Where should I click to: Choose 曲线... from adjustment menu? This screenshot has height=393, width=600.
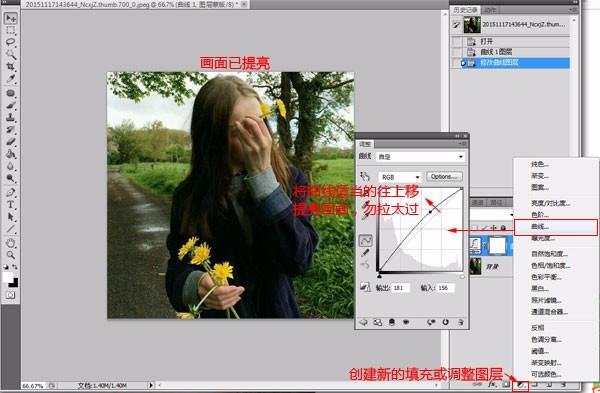556,227
